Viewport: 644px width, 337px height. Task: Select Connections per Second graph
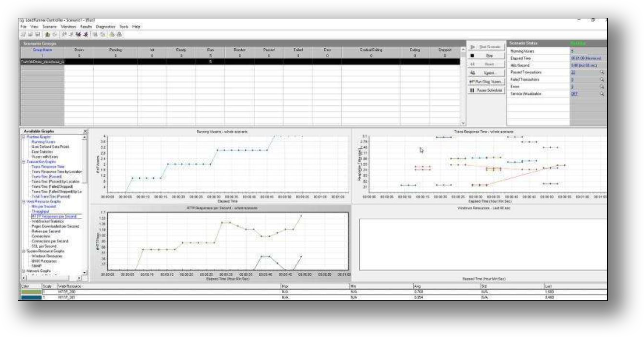click(50, 240)
